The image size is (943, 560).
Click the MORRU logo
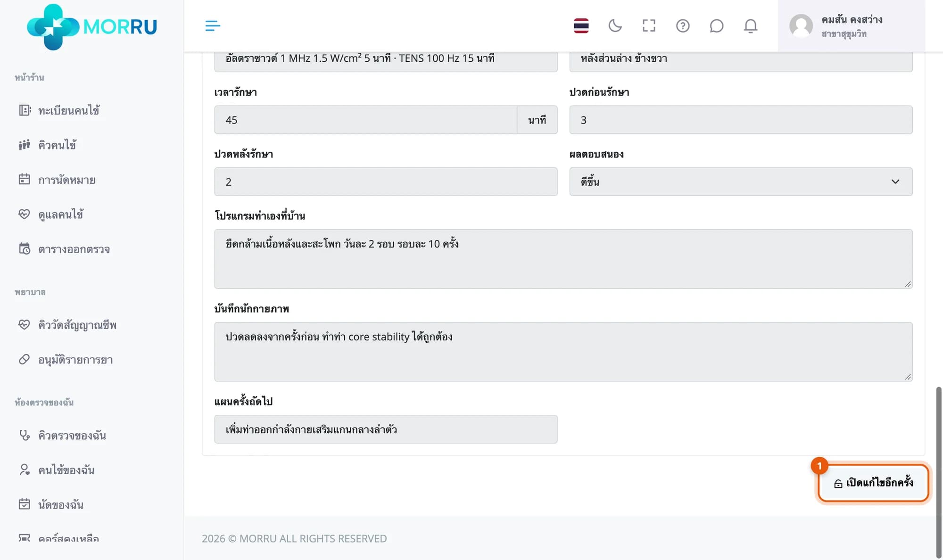91,27
